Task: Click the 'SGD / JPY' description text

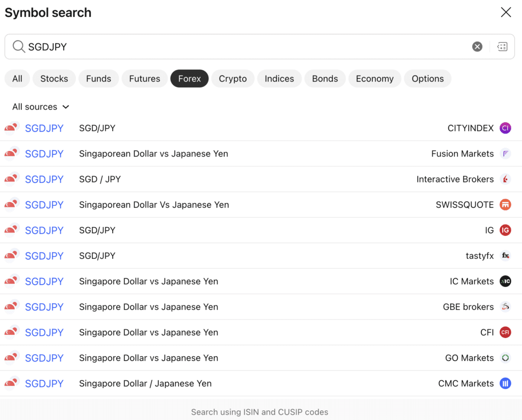Action: [100, 179]
